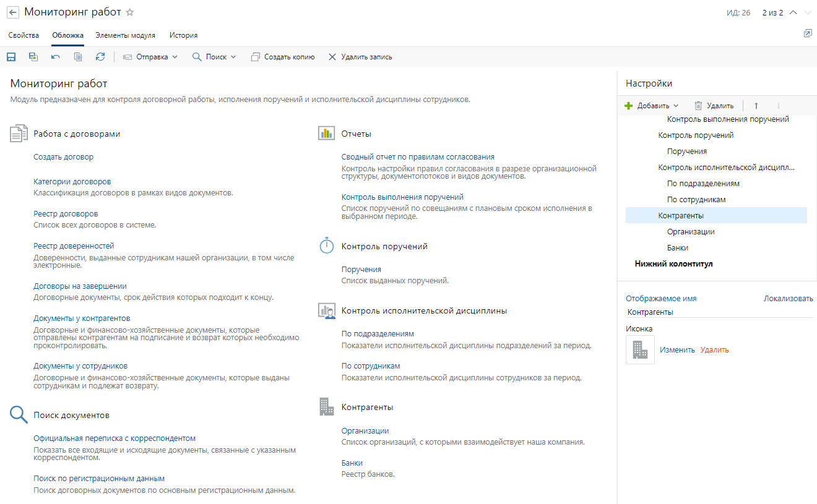The height and width of the screenshot is (504, 817).
Task: Click the Отображаемое имя input field
Action: [x=719, y=312]
